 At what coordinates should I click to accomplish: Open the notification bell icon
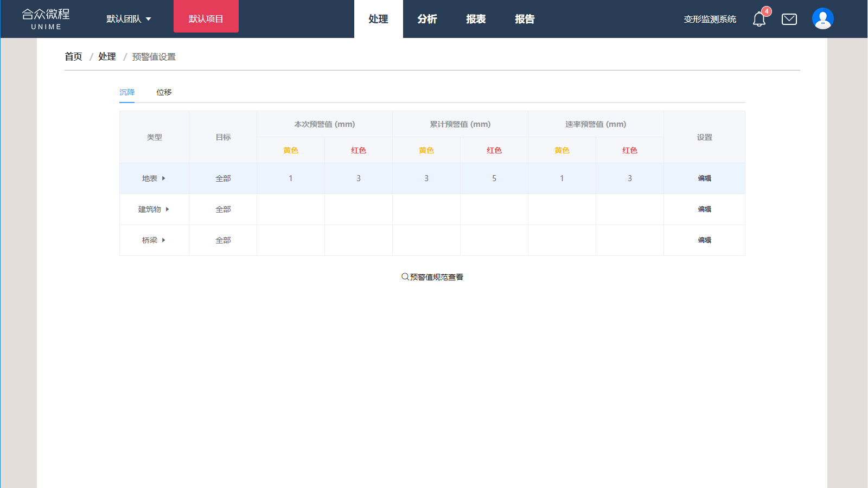click(759, 20)
